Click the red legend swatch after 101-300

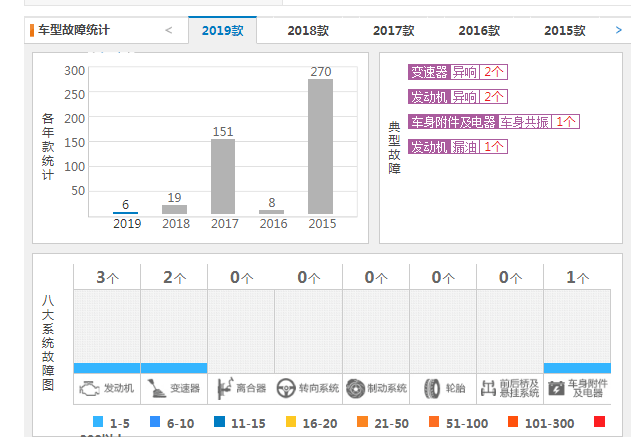(599, 422)
